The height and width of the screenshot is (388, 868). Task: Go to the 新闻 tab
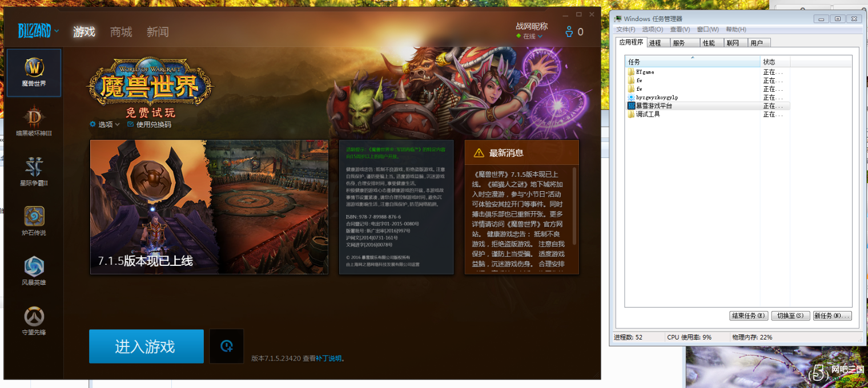(158, 32)
